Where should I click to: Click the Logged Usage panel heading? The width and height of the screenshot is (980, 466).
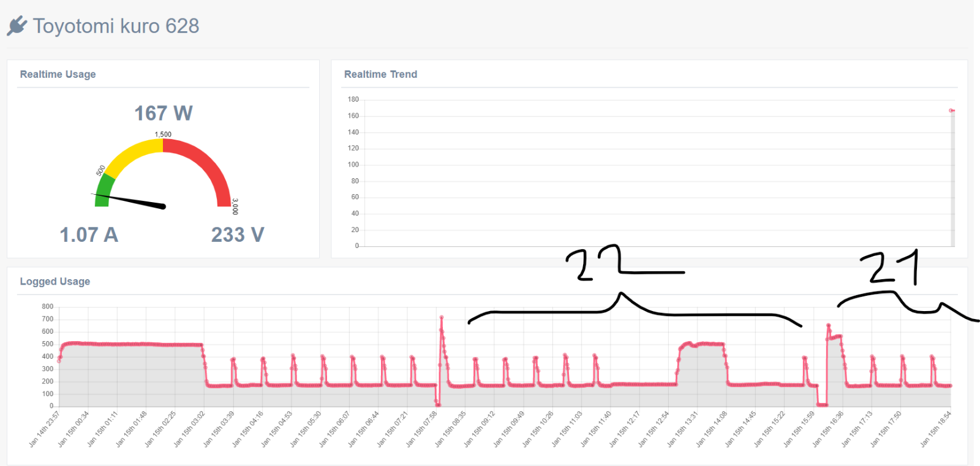click(55, 282)
